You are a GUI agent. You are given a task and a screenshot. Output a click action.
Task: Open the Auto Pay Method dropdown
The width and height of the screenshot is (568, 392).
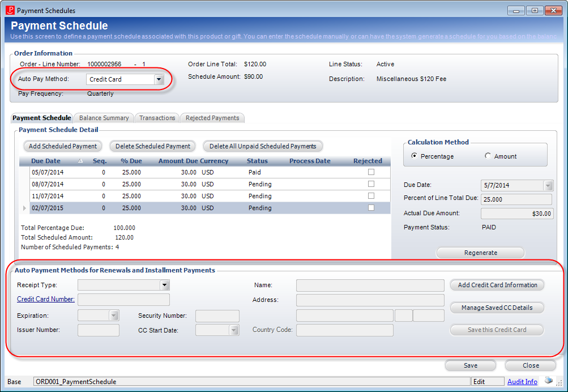tap(159, 79)
